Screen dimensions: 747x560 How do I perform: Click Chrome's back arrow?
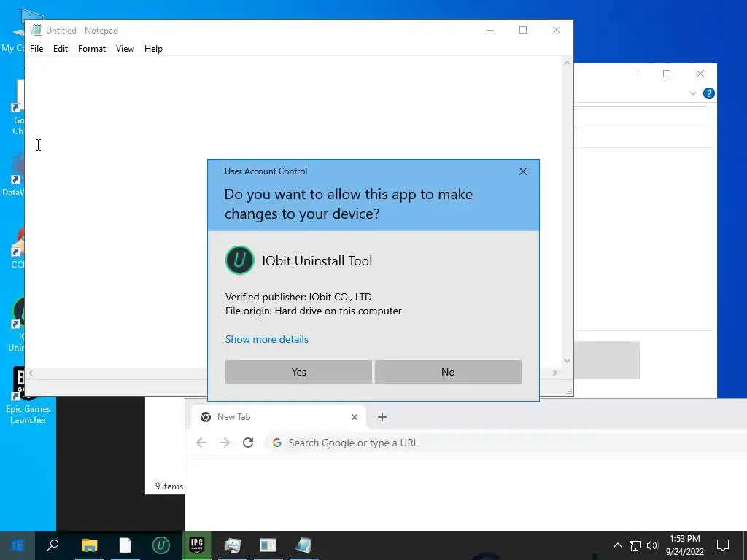click(x=201, y=443)
